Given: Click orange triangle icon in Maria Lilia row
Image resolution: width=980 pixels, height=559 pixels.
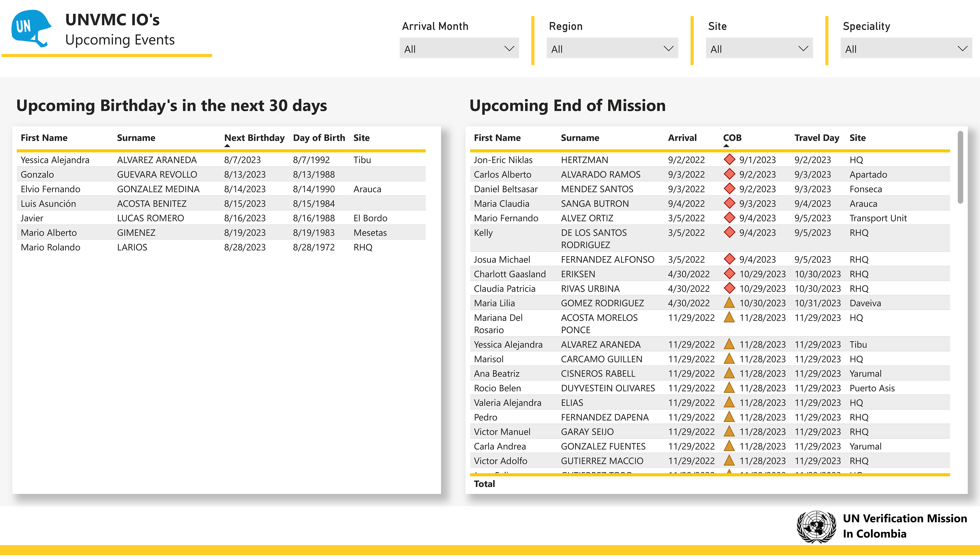Looking at the screenshot, I should pyautogui.click(x=729, y=303).
